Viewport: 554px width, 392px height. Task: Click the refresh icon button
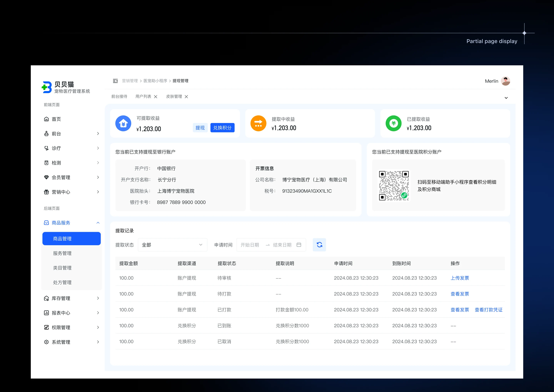tap(319, 245)
